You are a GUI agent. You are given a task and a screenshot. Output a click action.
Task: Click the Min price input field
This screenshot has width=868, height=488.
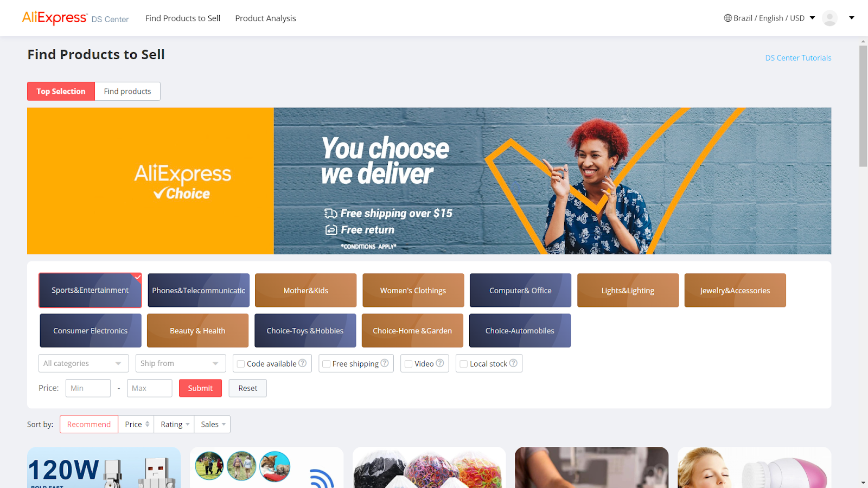coord(88,388)
